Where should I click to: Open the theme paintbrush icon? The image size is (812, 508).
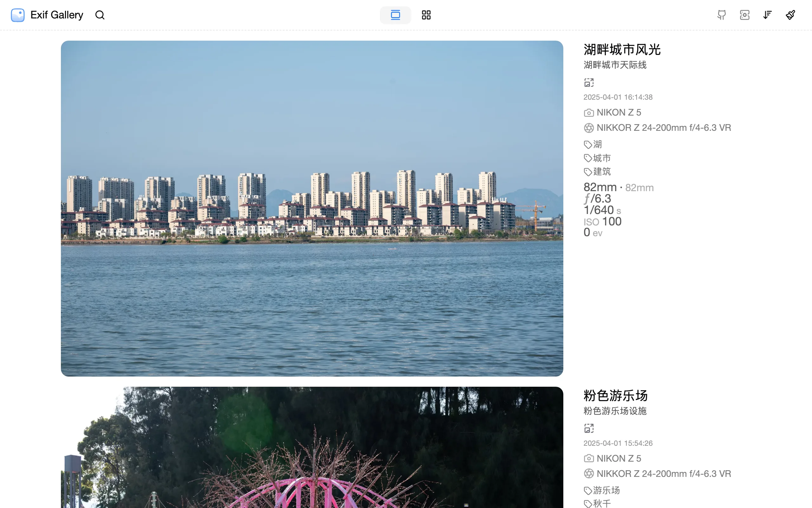click(x=790, y=15)
